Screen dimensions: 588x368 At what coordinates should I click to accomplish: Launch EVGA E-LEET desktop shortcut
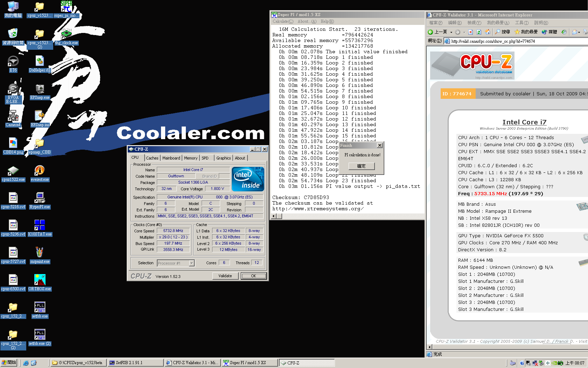(x=13, y=94)
